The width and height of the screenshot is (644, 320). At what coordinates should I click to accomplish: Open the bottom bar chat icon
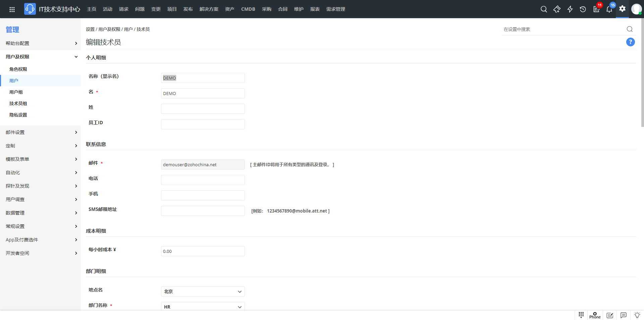[x=624, y=315]
